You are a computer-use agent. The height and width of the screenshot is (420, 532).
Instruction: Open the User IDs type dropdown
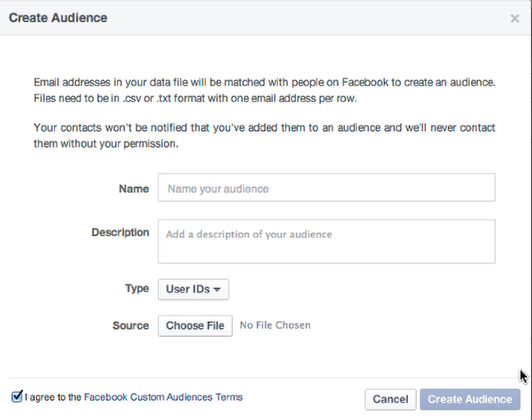tap(193, 289)
